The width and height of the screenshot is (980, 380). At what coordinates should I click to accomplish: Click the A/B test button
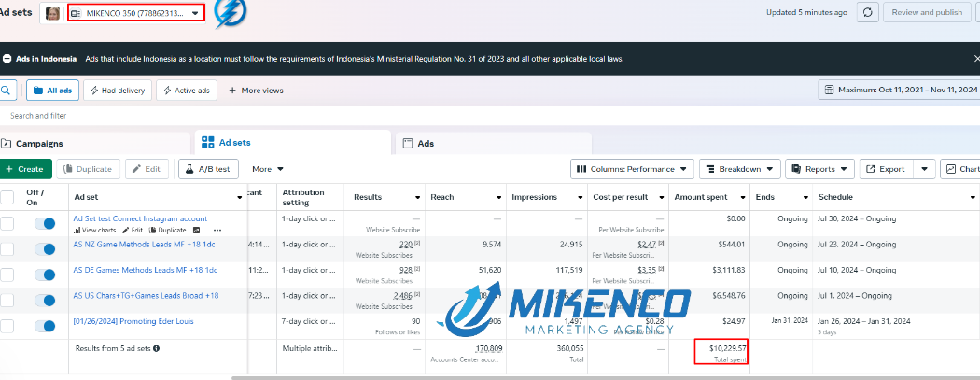[208, 169]
